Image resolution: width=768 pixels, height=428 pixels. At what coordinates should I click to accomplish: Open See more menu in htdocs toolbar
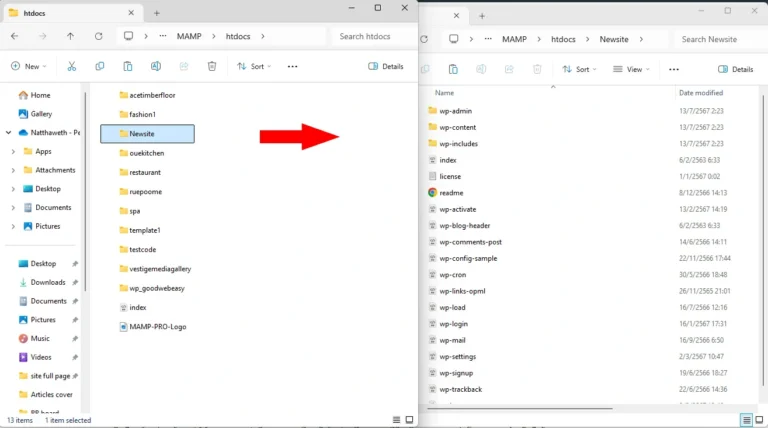[292, 66]
